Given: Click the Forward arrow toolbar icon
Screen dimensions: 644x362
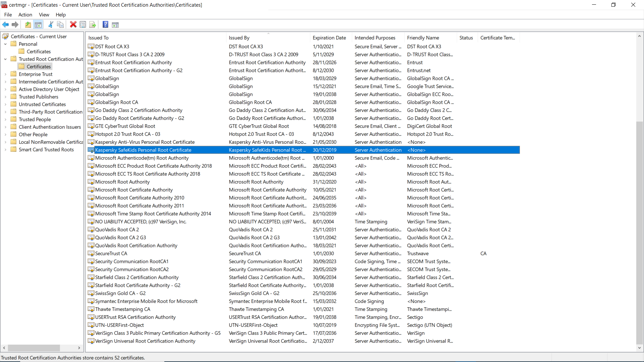Looking at the screenshot, I should (x=15, y=24).
